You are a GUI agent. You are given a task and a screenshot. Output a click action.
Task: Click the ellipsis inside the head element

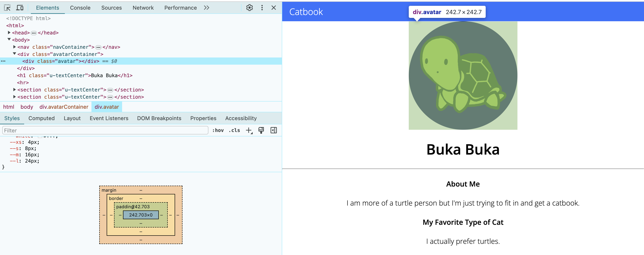pyautogui.click(x=34, y=32)
